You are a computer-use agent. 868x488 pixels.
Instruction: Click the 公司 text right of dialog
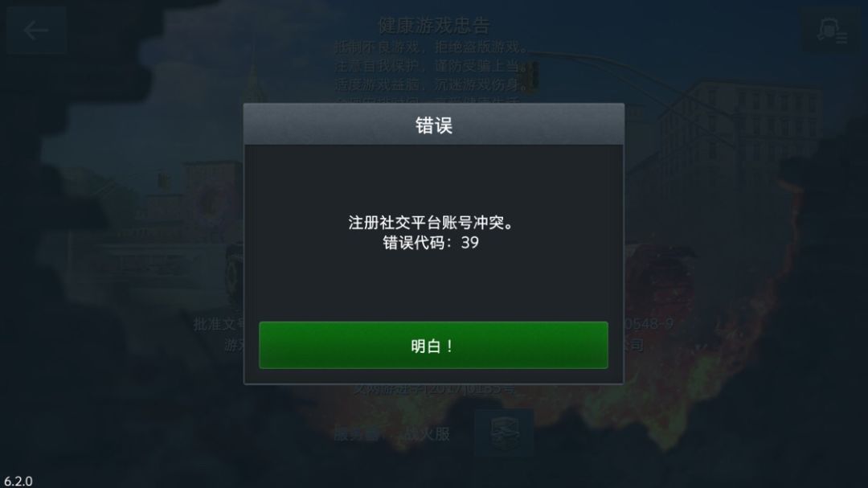(634, 345)
